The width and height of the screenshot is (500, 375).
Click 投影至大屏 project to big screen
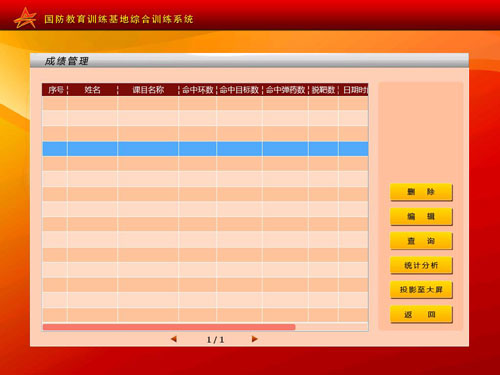click(x=421, y=290)
